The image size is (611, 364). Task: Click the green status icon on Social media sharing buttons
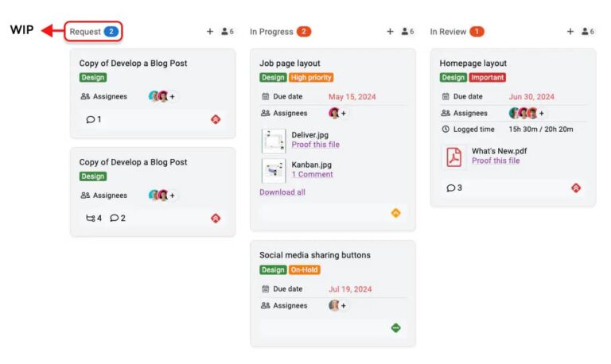[x=396, y=327]
